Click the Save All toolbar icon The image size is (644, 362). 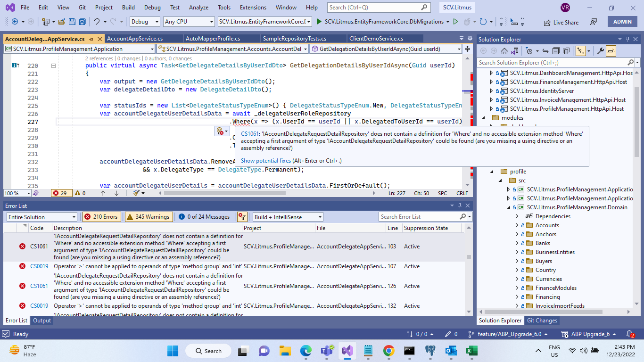tap(82, 22)
